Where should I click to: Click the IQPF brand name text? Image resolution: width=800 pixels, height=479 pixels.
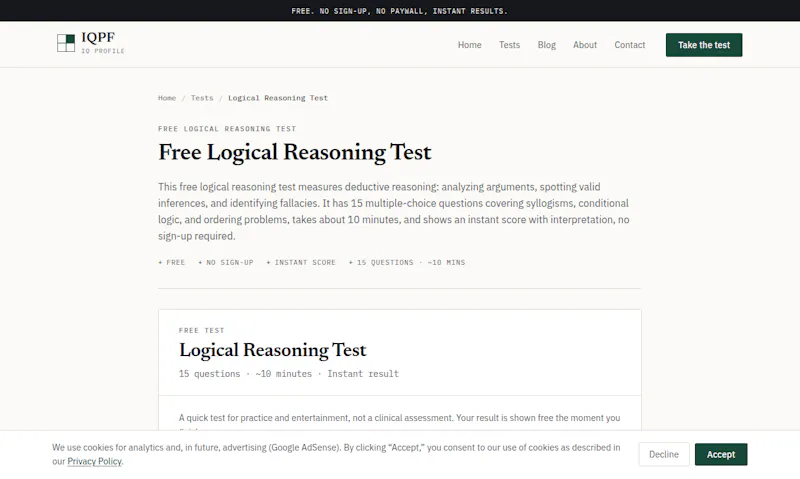click(98, 37)
